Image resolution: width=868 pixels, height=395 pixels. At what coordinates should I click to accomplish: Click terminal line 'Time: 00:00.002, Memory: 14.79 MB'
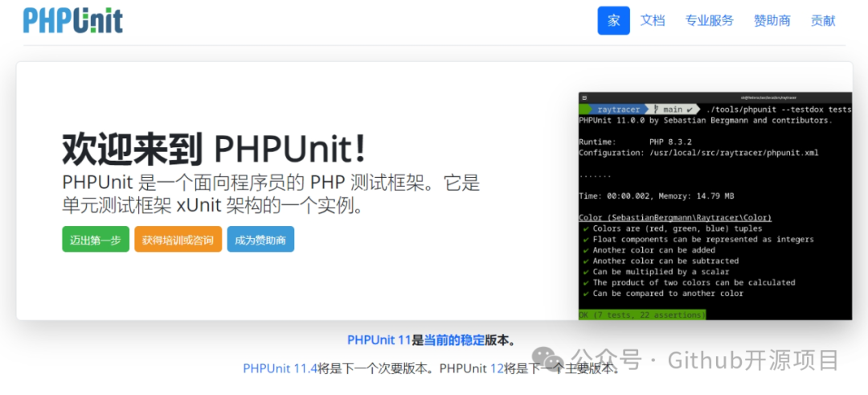(x=657, y=196)
